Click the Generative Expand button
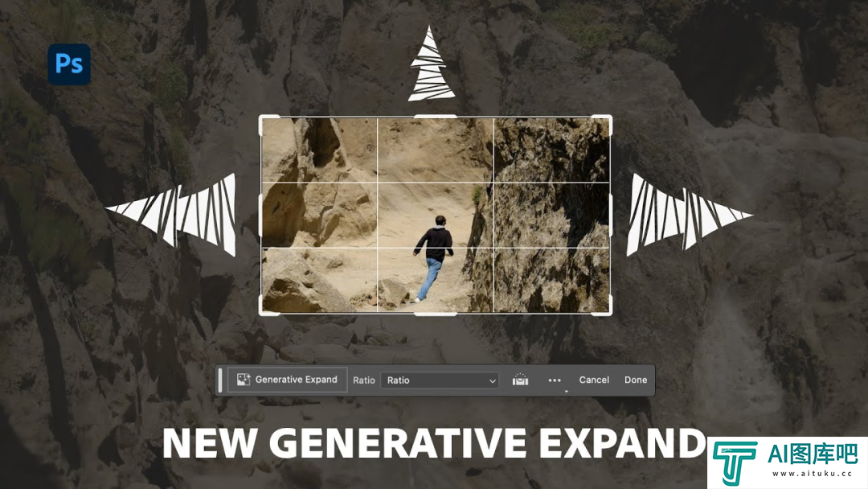 pyautogui.click(x=287, y=380)
